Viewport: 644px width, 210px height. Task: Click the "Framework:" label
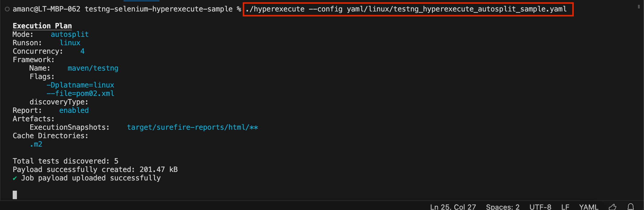pyautogui.click(x=34, y=60)
